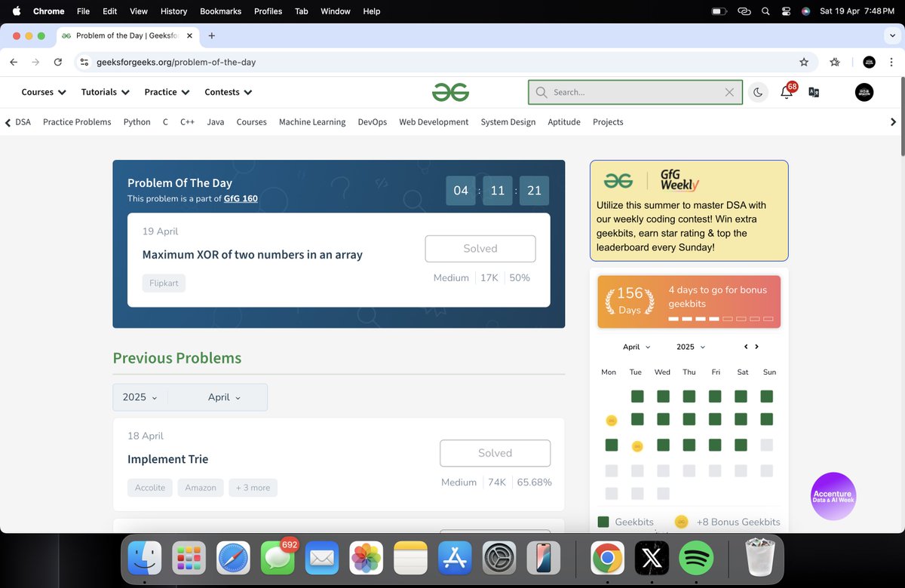Open Maximum XOR of two numbers problem
905x588 pixels.
[253, 255]
